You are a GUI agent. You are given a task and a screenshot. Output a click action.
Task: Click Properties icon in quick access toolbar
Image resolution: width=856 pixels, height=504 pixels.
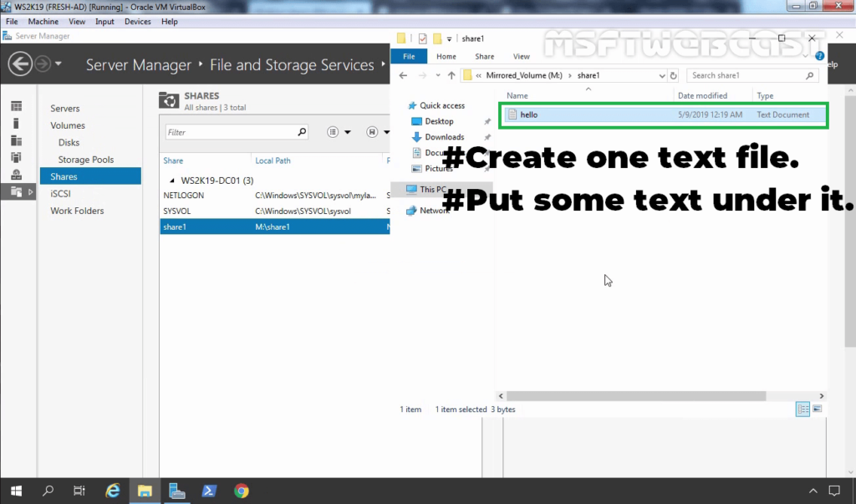pyautogui.click(x=422, y=38)
